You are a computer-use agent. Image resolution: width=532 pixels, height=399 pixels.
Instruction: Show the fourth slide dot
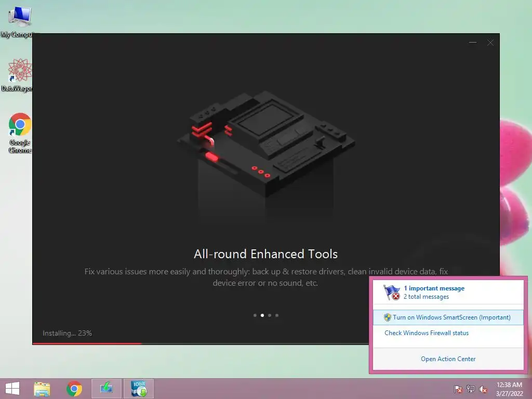[277, 315]
